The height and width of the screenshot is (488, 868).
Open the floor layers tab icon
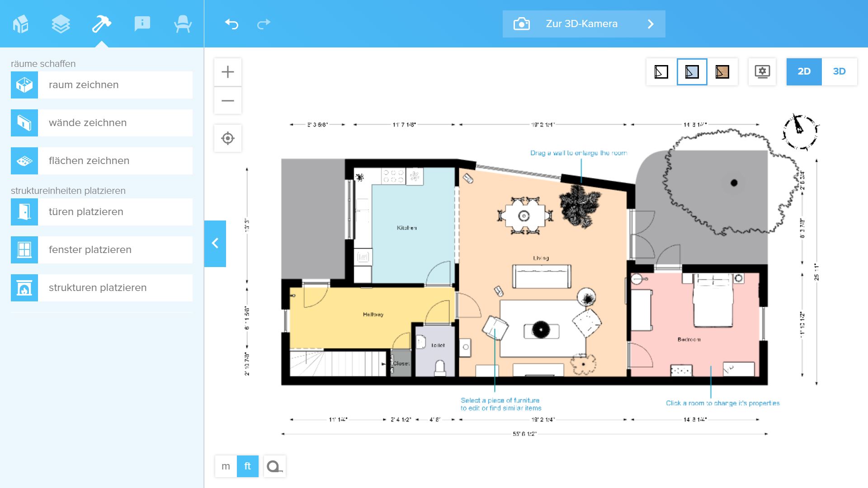61,24
